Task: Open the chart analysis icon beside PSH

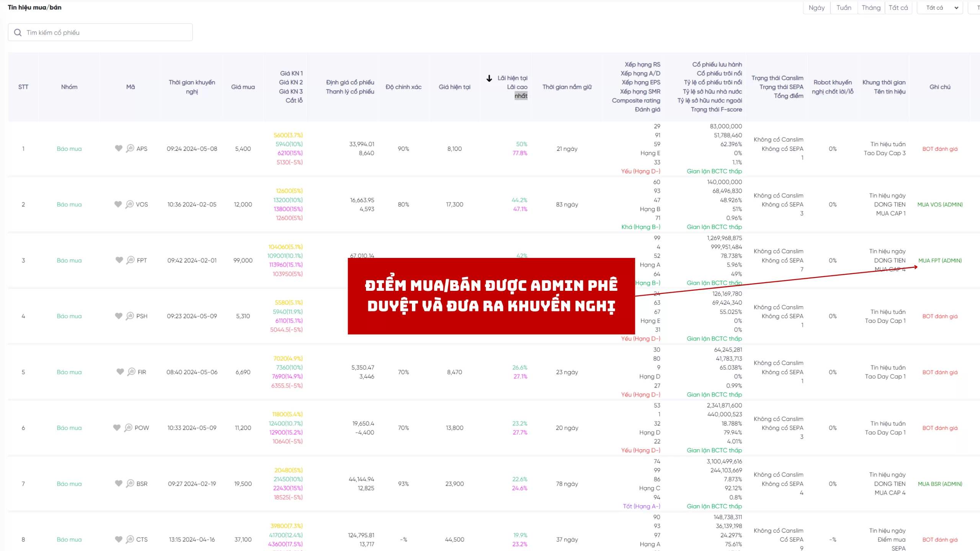Action: pyautogui.click(x=130, y=316)
